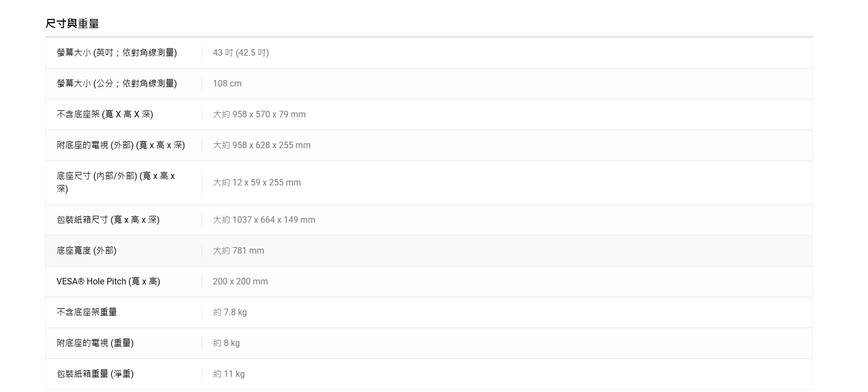Click the 不含底座架重量 row label
Screen dimensions: 868x392
[x=86, y=312]
